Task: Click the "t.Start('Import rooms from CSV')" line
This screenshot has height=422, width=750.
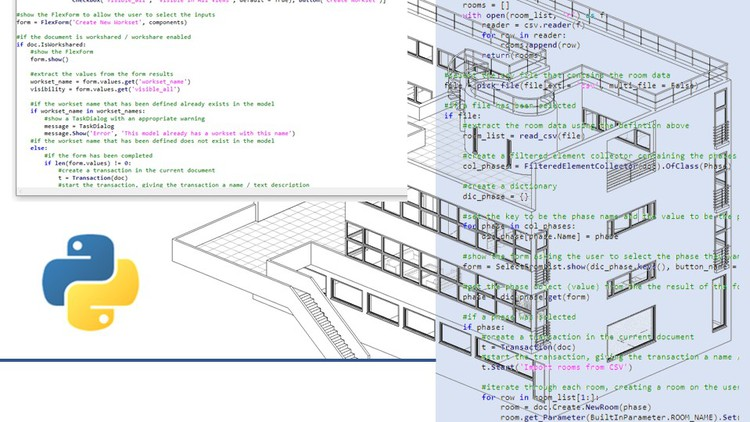Action: (556, 367)
